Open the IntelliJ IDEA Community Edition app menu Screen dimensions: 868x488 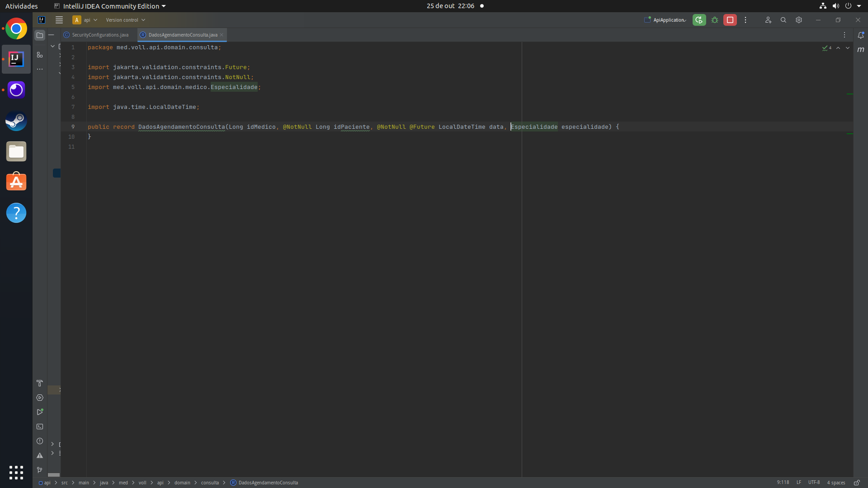(x=109, y=6)
